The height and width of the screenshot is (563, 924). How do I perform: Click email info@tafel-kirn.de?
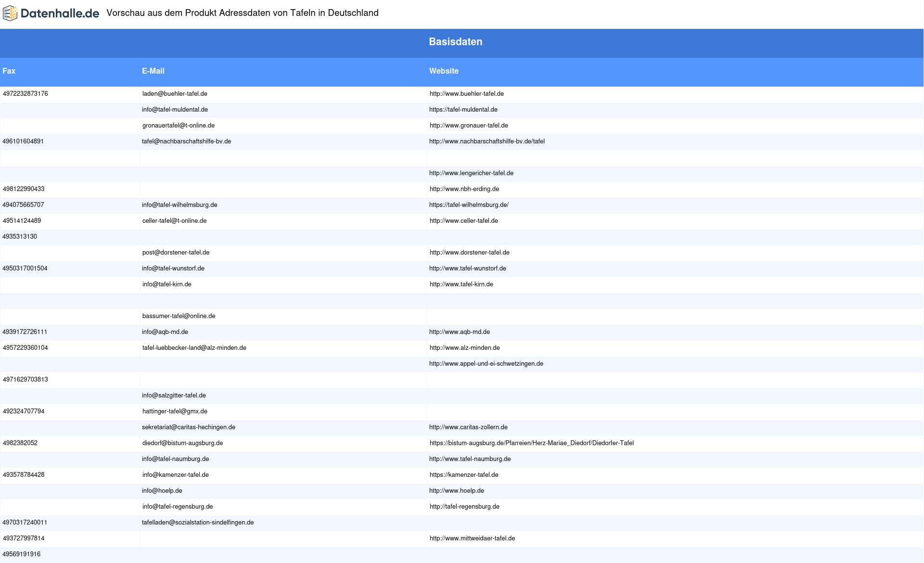click(167, 284)
